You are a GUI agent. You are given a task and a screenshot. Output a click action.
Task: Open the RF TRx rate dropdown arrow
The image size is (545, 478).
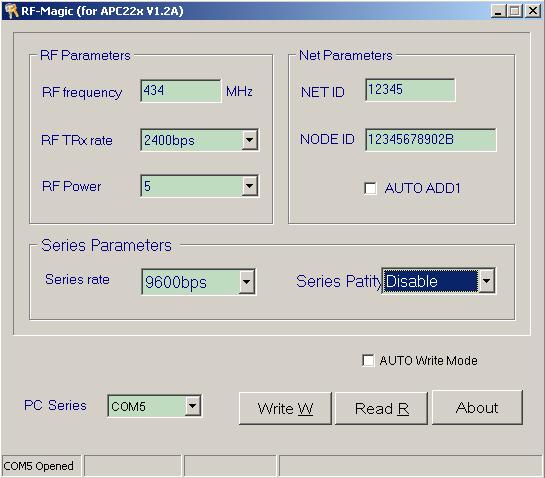250,140
